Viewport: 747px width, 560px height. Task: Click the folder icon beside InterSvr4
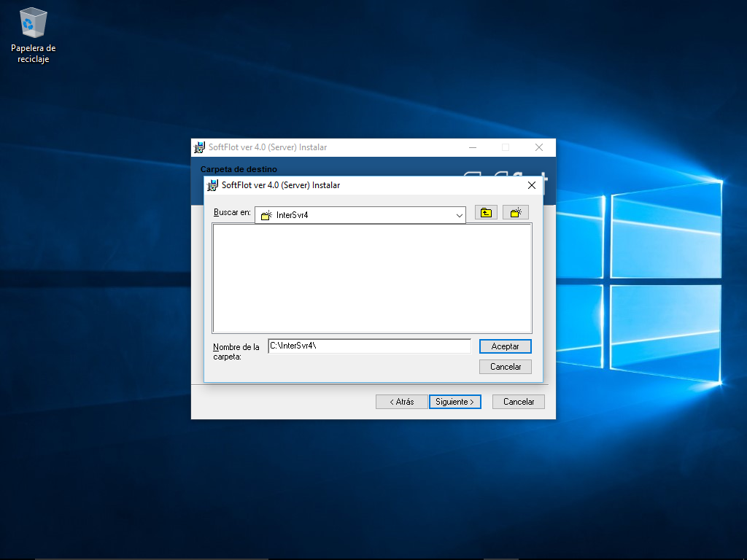tap(266, 215)
